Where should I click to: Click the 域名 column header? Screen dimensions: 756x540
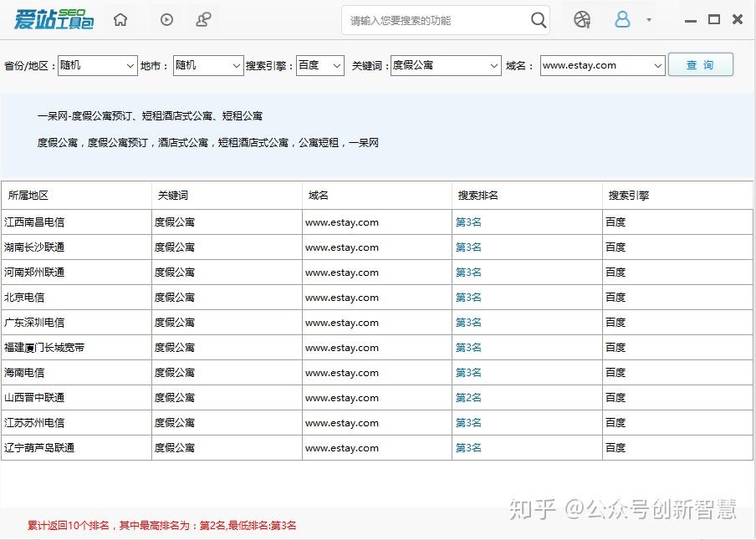pyautogui.click(x=377, y=196)
